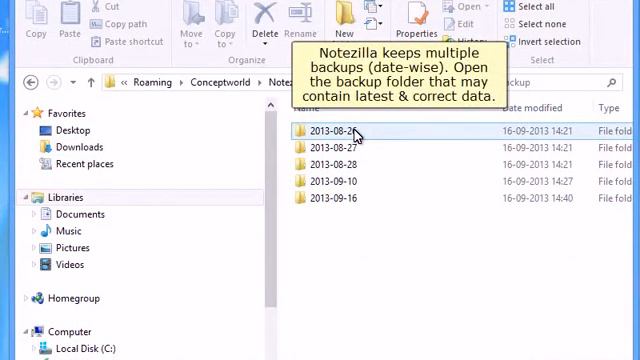640x360 pixels.
Task: Open the New item dropdown
Action: (x=373, y=6)
